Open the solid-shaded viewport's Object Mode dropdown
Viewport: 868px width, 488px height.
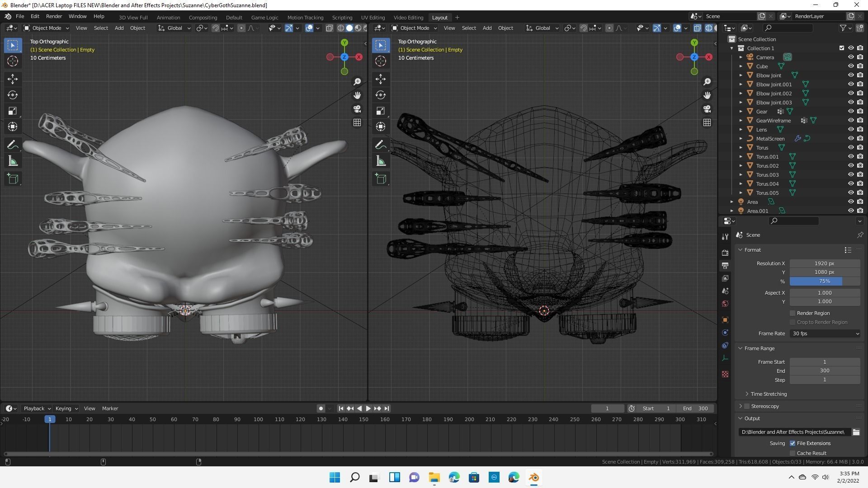click(47, 28)
